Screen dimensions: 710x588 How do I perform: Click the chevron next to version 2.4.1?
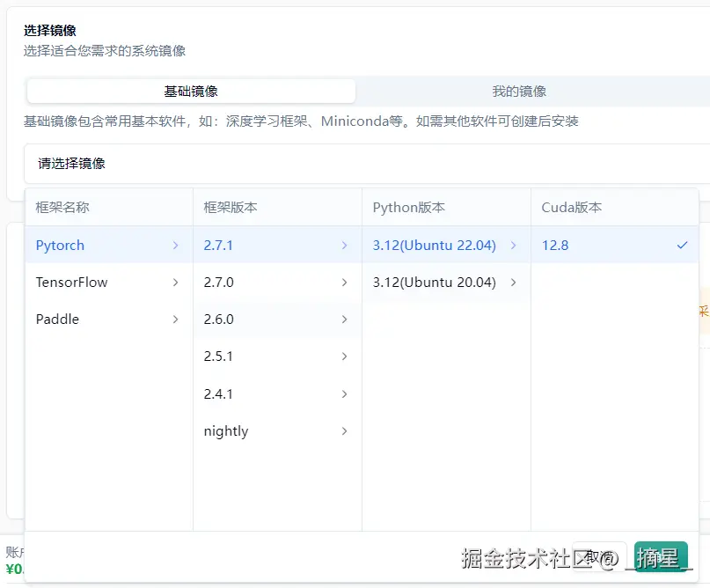tap(344, 394)
